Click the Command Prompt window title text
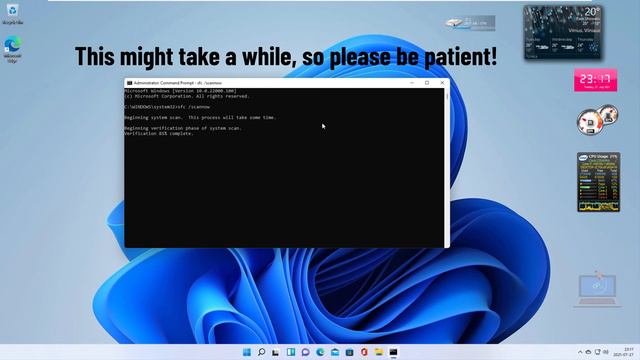 click(x=178, y=83)
